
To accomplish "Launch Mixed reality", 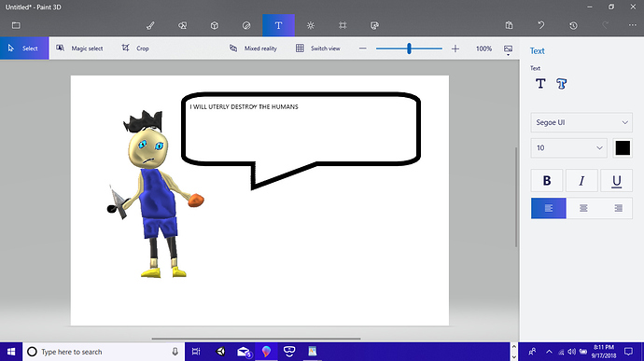I will tap(253, 49).
